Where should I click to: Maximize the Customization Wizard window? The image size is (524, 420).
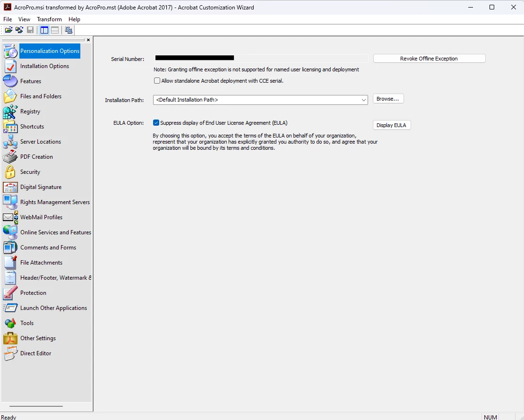pos(492,7)
